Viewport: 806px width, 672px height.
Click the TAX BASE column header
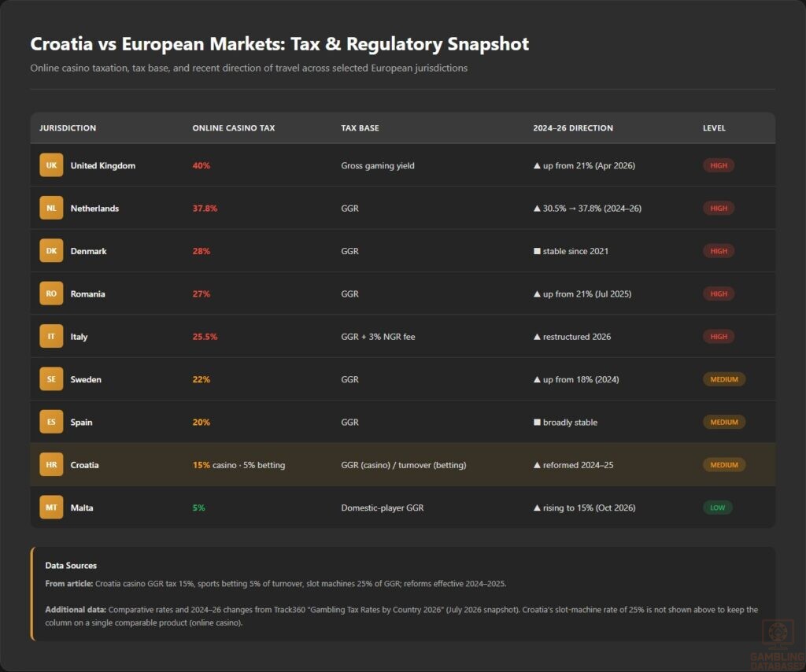360,128
